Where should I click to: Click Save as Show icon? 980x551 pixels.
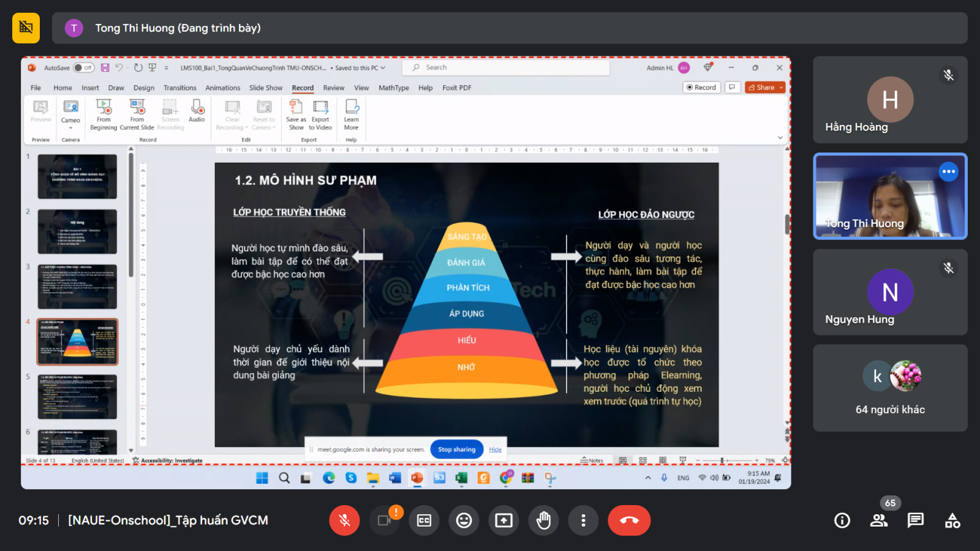click(296, 115)
